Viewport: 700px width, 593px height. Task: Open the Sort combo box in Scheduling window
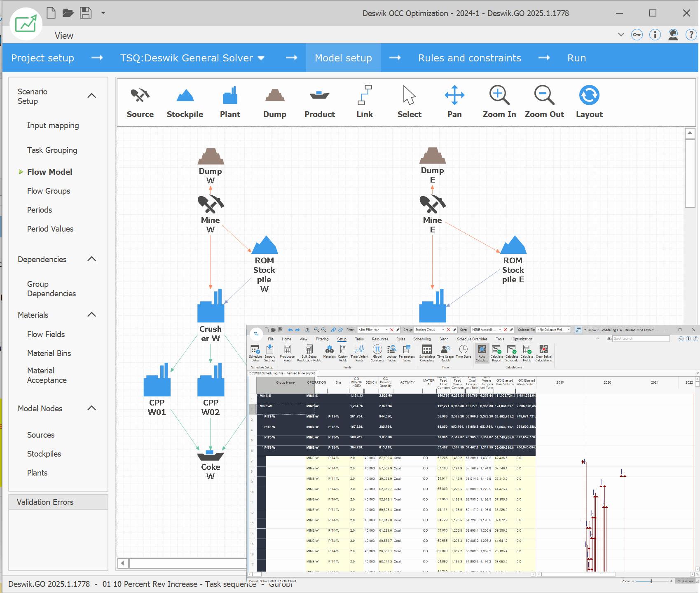pyautogui.click(x=487, y=330)
